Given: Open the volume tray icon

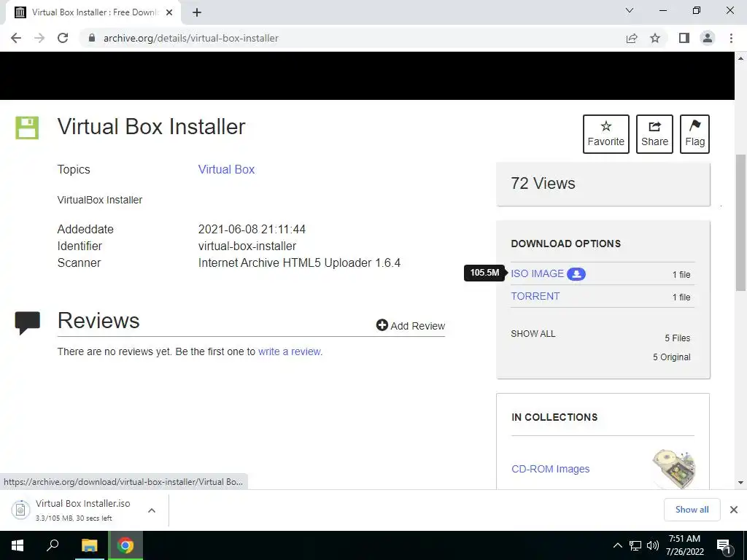Looking at the screenshot, I should click(653, 545).
